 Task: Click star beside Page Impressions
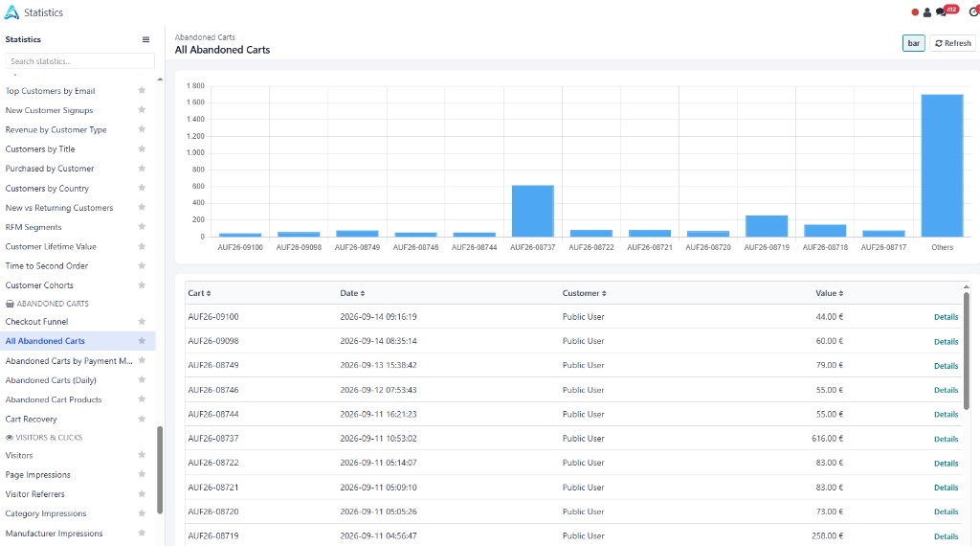(142, 474)
